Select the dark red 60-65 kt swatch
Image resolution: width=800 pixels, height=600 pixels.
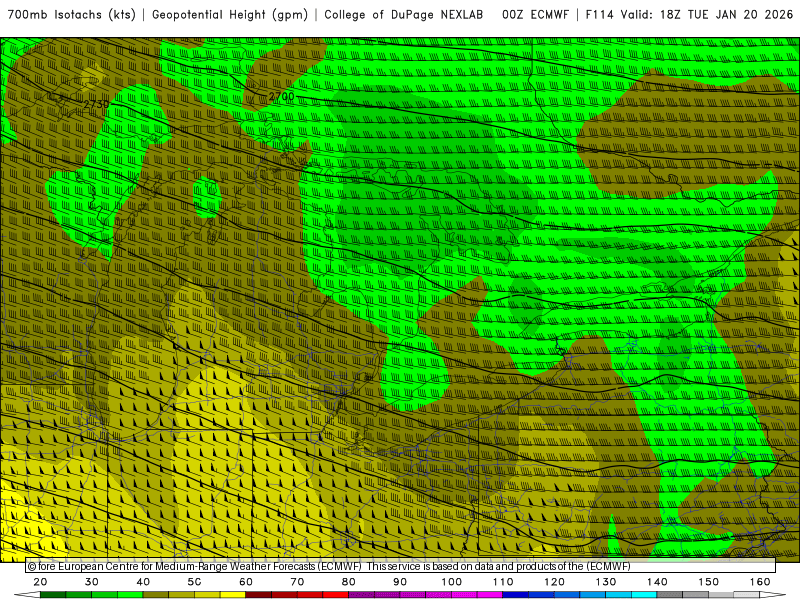tap(259, 595)
